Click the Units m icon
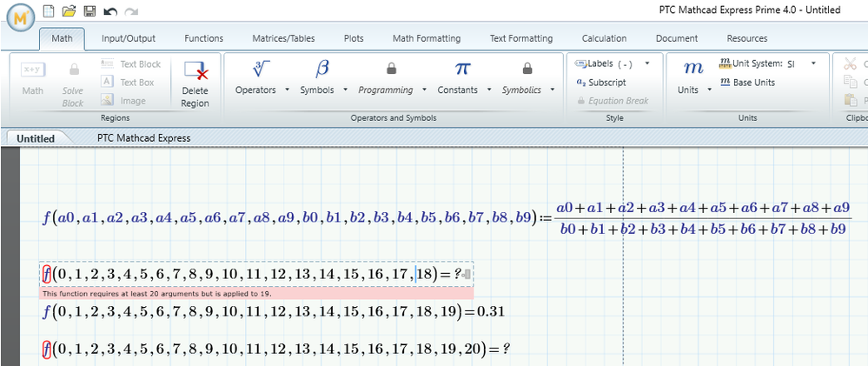 tap(693, 69)
